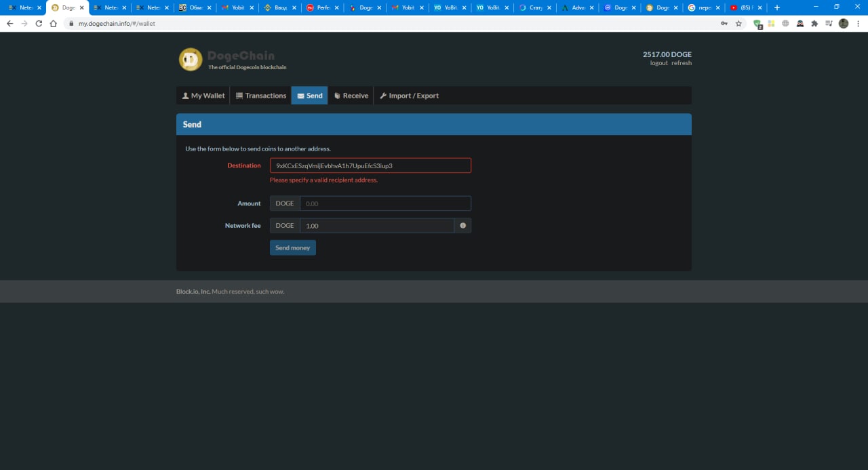
Task: Click the 2517.00 DOGE balance text
Action: click(x=667, y=54)
